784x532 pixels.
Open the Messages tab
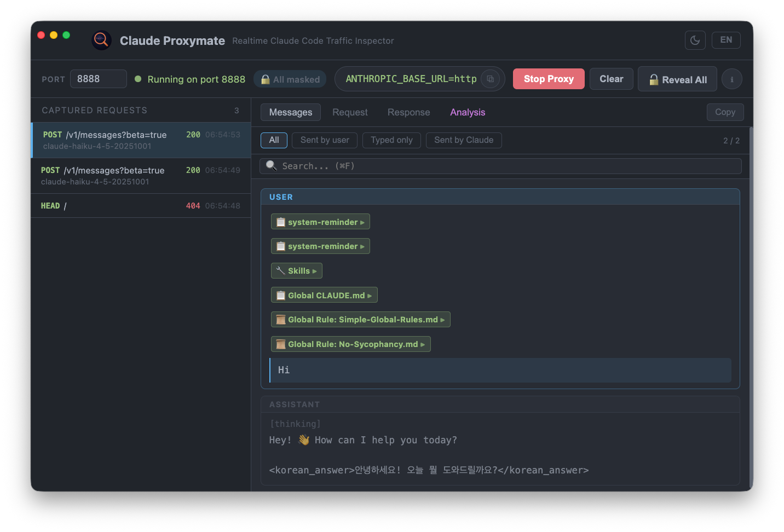coord(291,112)
